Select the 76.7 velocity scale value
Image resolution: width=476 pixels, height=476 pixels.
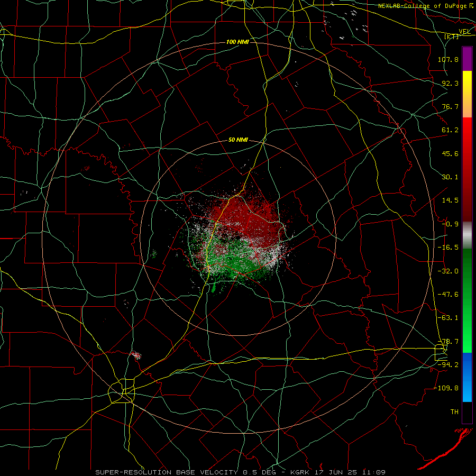coord(450,106)
